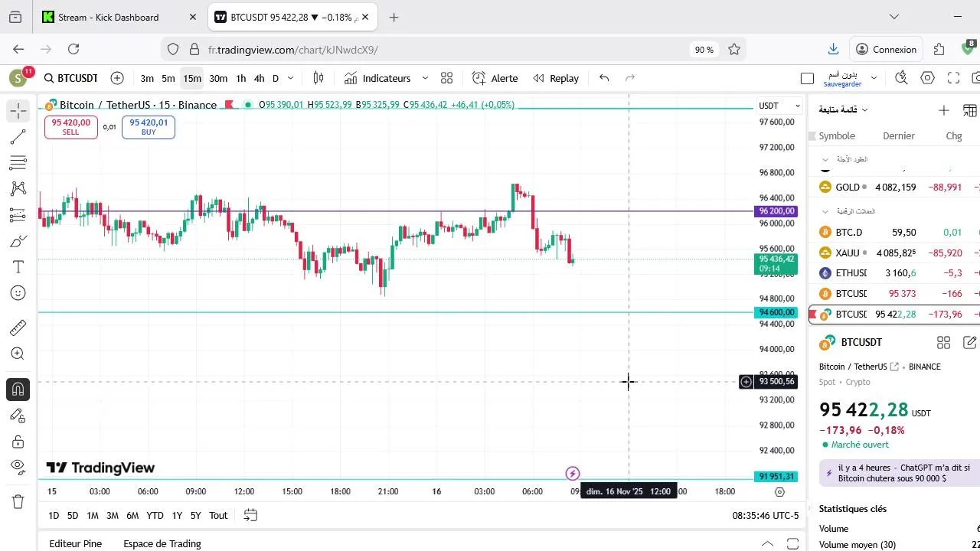This screenshot has height=551, width=980.
Task: Remove drawings with trash icon
Action: (x=18, y=502)
